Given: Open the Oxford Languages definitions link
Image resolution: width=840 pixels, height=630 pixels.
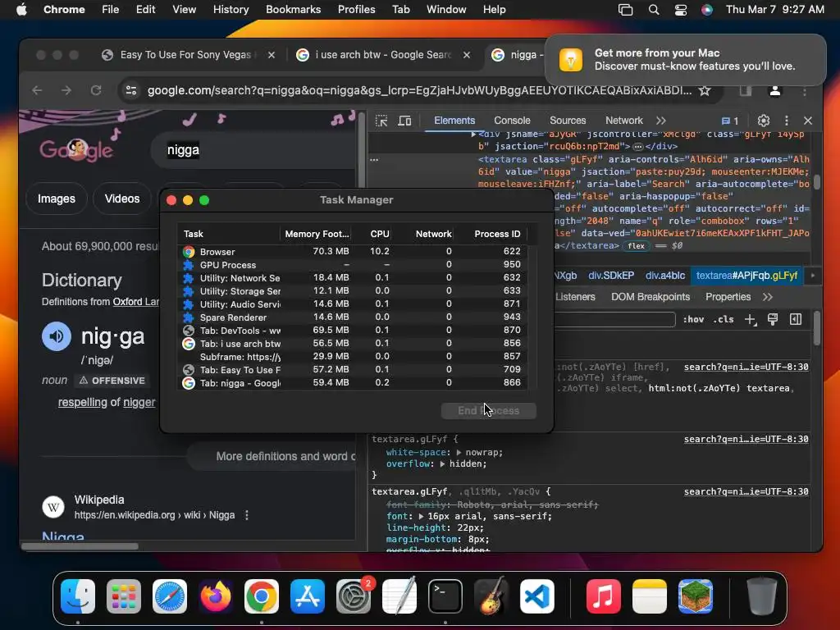Looking at the screenshot, I should (x=136, y=302).
